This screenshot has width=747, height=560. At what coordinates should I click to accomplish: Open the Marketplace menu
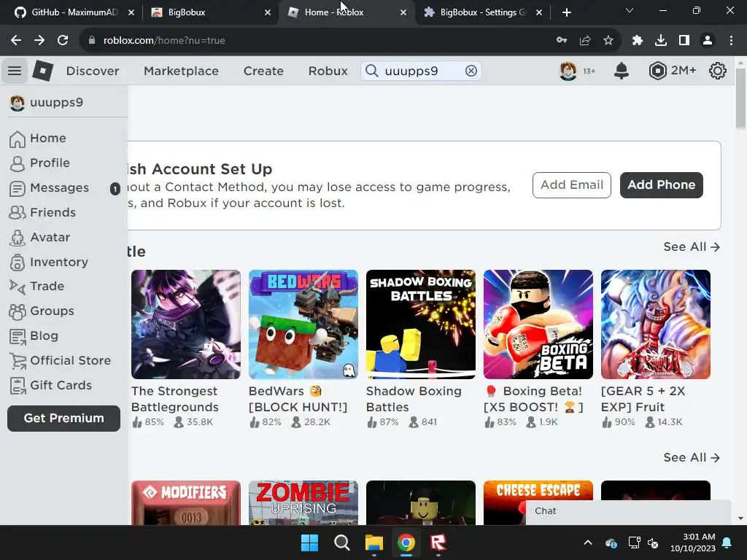click(181, 71)
